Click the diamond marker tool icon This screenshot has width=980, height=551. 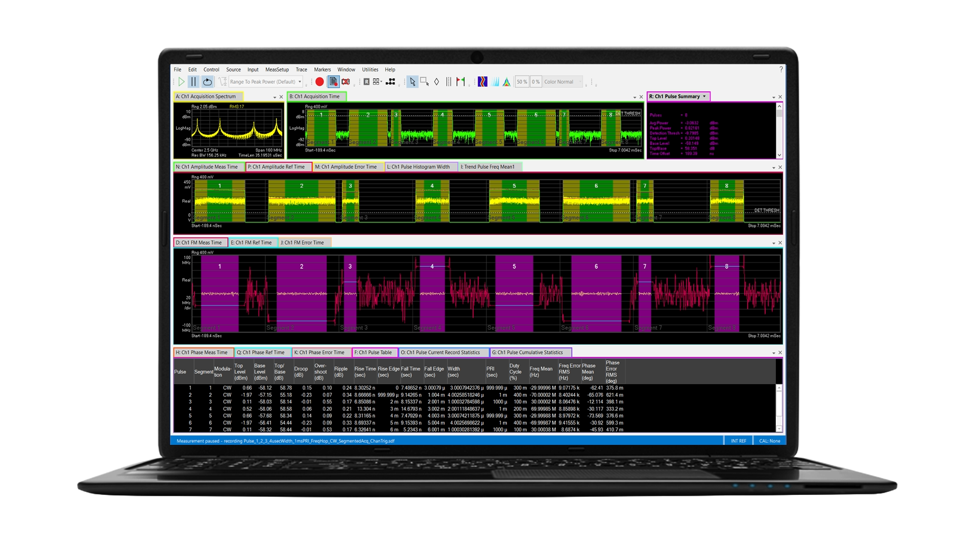[436, 82]
